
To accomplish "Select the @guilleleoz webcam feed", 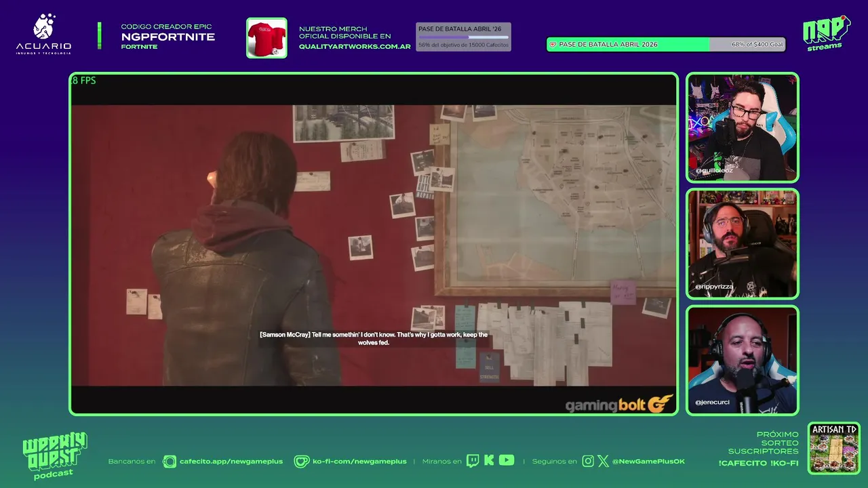I will tap(742, 127).
